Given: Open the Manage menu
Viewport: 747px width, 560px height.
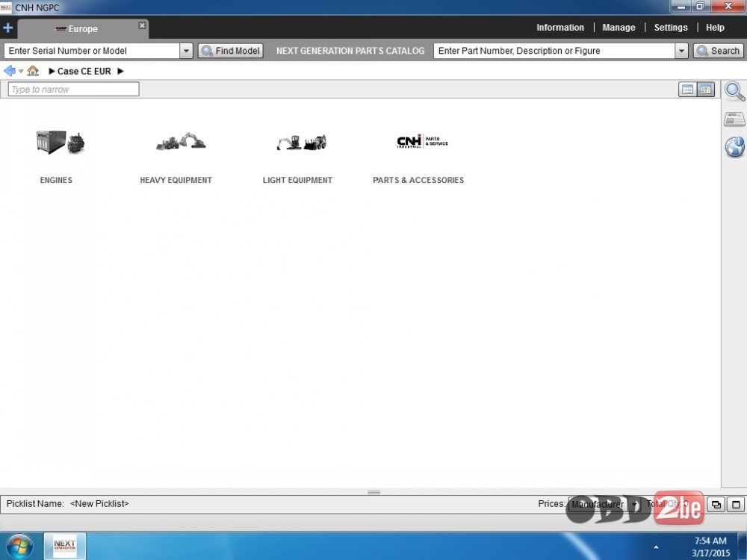Looking at the screenshot, I should [x=619, y=28].
